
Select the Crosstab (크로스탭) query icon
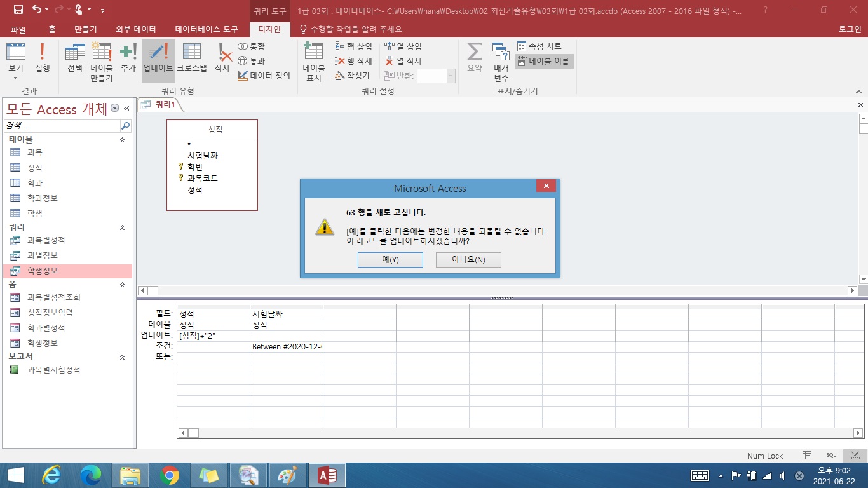coord(191,57)
